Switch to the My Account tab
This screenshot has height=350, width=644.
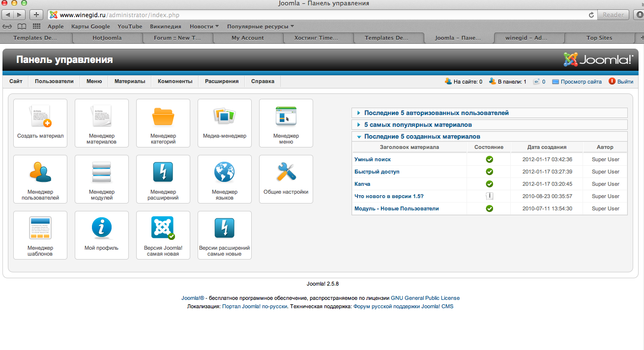[x=248, y=38]
